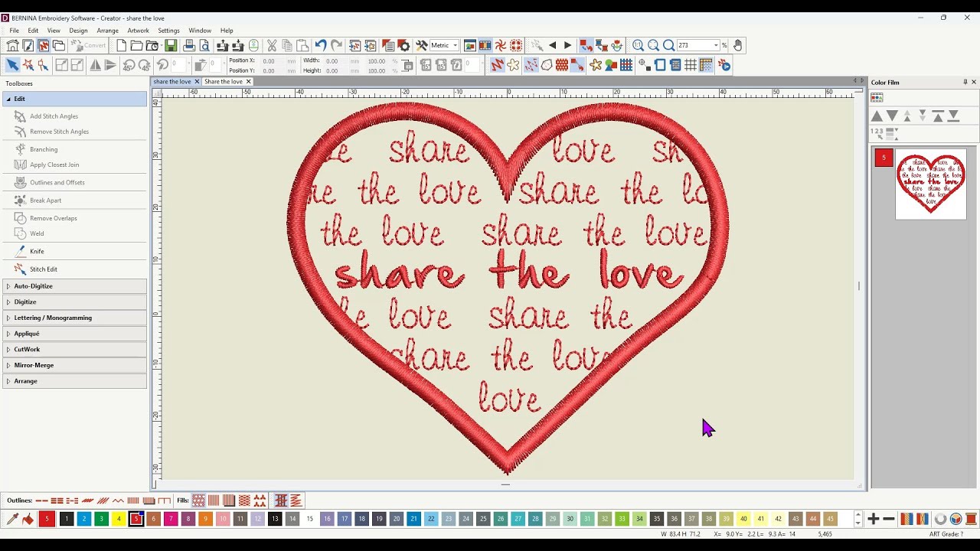Open the Design menu

(x=78, y=31)
